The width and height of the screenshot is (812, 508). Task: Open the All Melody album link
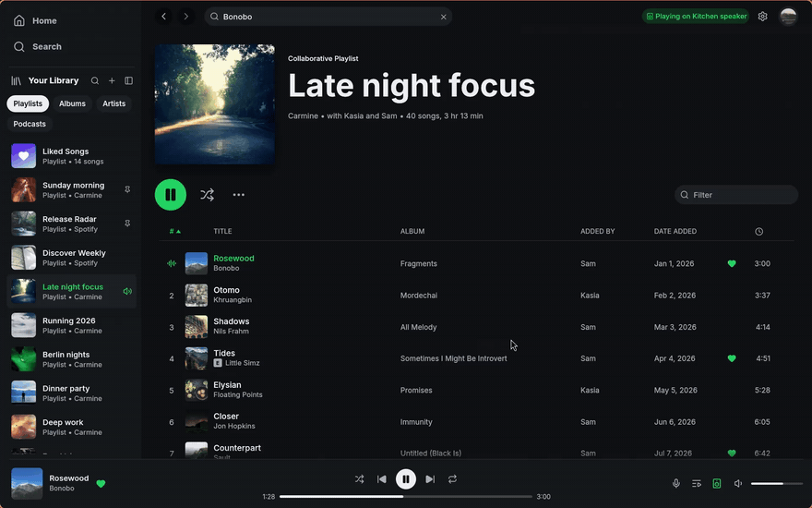[x=418, y=327]
